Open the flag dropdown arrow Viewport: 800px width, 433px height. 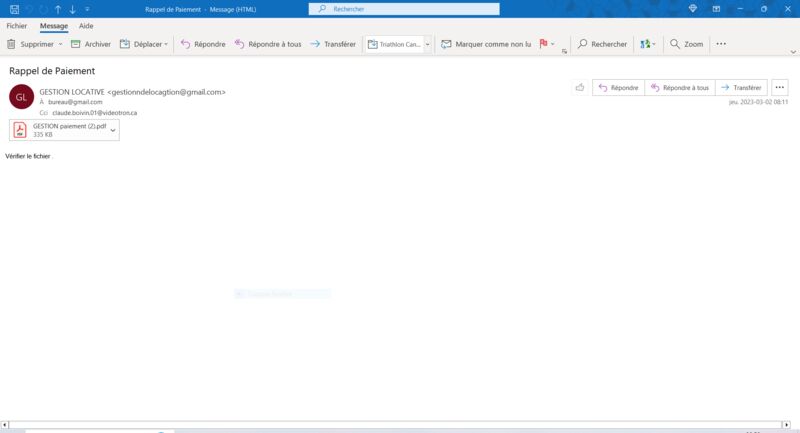point(553,44)
